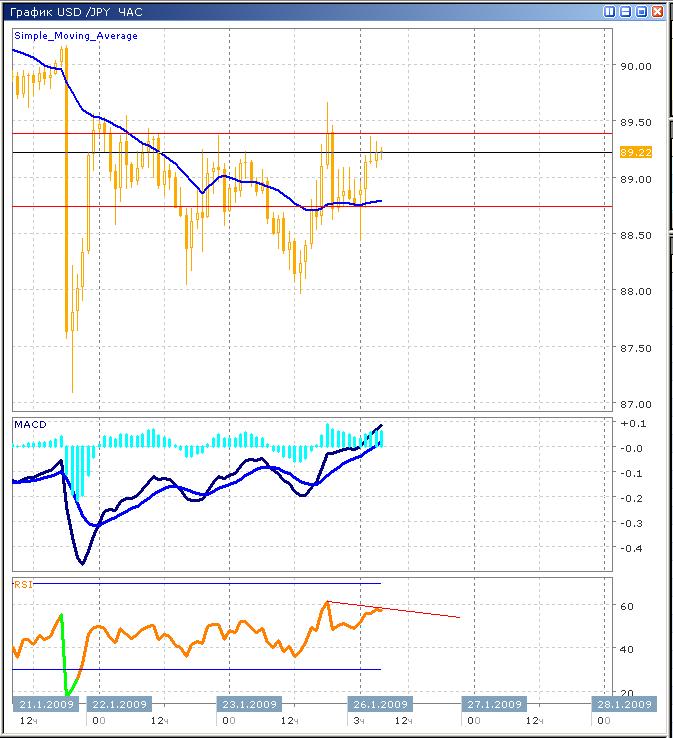673x738 pixels.
Task: Click the orange 89.22 current price tag
Action: point(636,153)
